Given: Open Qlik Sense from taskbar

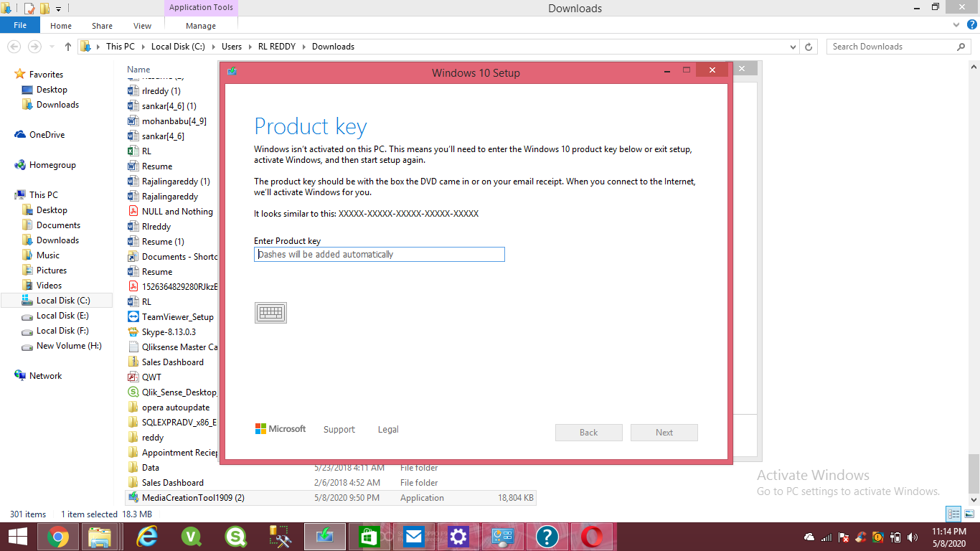Looking at the screenshot, I should click(x=236, y=537).
